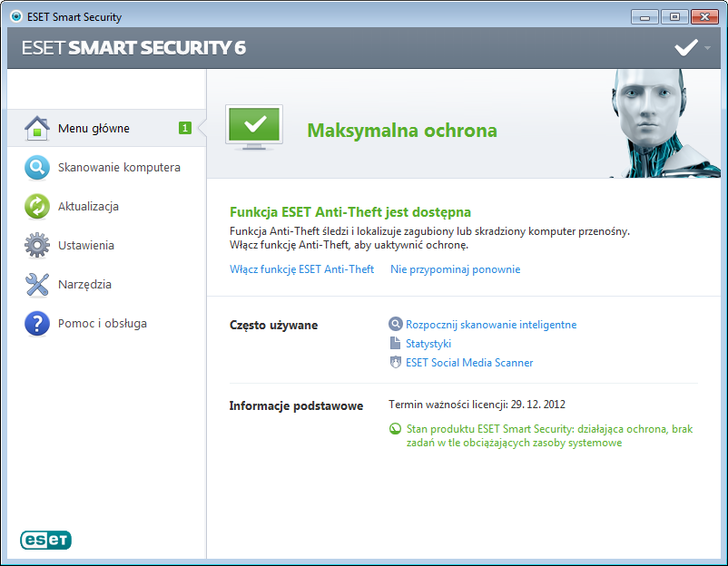Click Termin ważności licencji date text
The height and width of the screenshot is (566, 728).
[x=477, y=405]
